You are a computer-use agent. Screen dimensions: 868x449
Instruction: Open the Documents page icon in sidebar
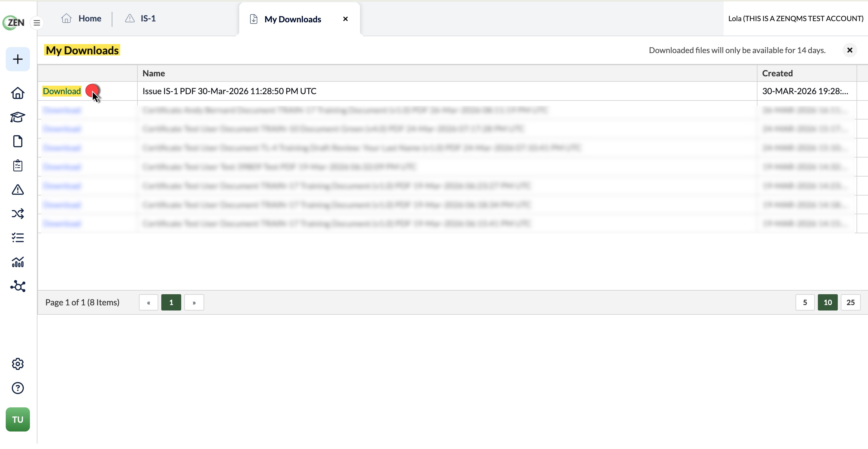18,142
